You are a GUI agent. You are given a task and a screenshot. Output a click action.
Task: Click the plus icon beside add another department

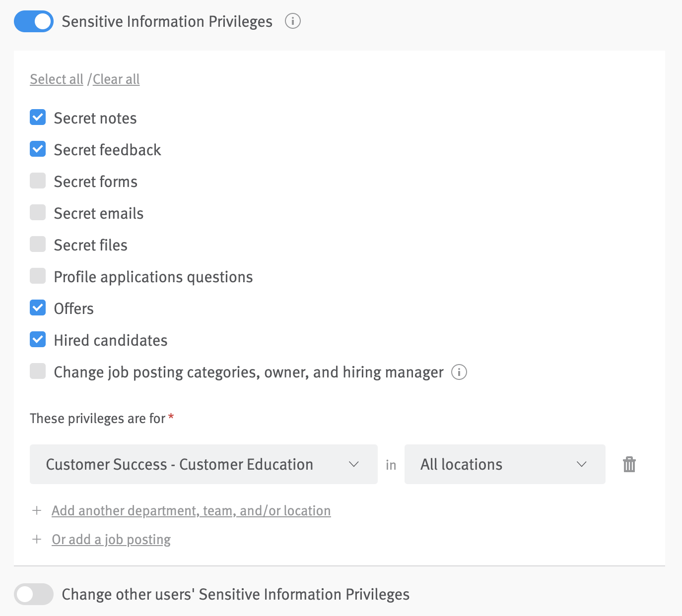tap(37, 510)
